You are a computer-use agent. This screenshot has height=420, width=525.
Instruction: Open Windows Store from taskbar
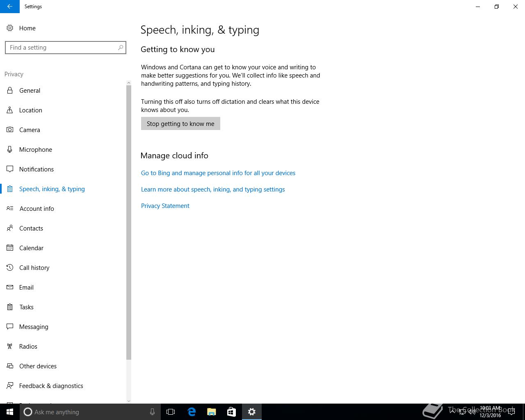231,412
